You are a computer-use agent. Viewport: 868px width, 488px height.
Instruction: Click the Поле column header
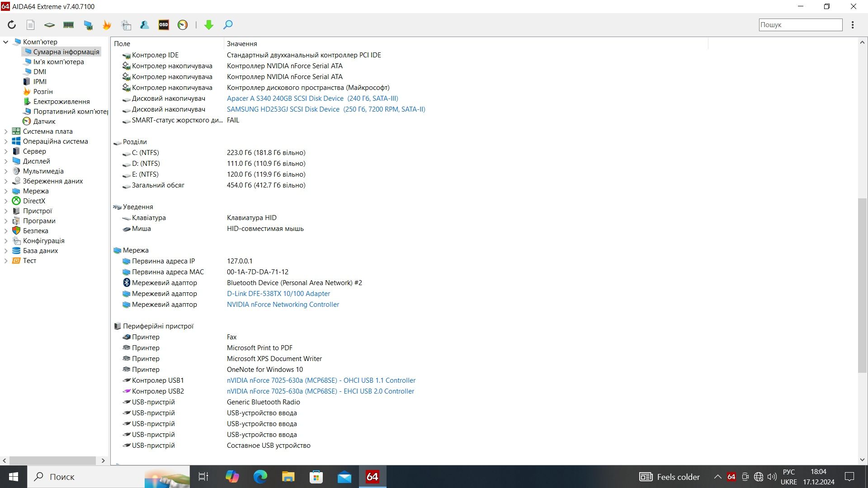point(167,44)
